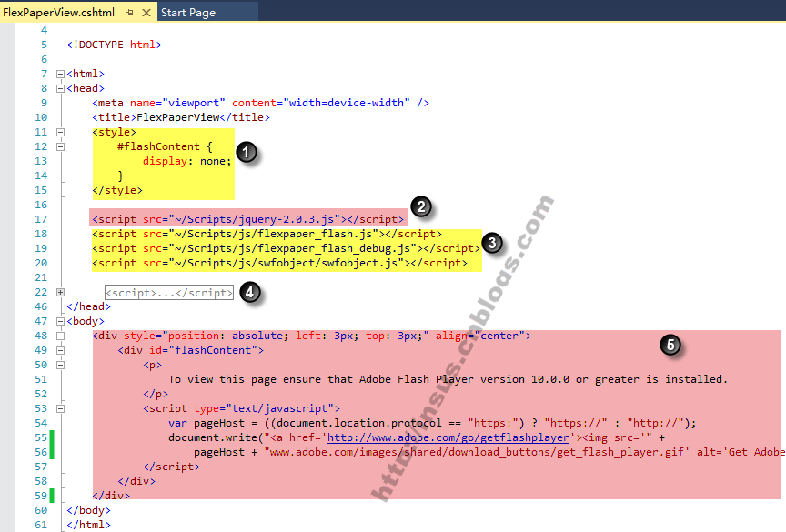The width and height of the screenshot is (786, 532).
Task: Click the closing </style> tag
Action: (117, 190)
